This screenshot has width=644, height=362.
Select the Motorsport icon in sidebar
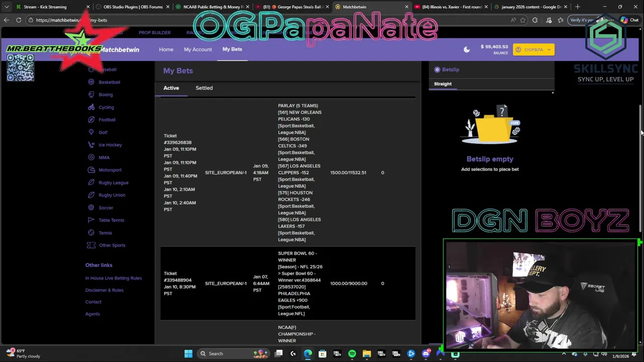(x=91, y=170)
